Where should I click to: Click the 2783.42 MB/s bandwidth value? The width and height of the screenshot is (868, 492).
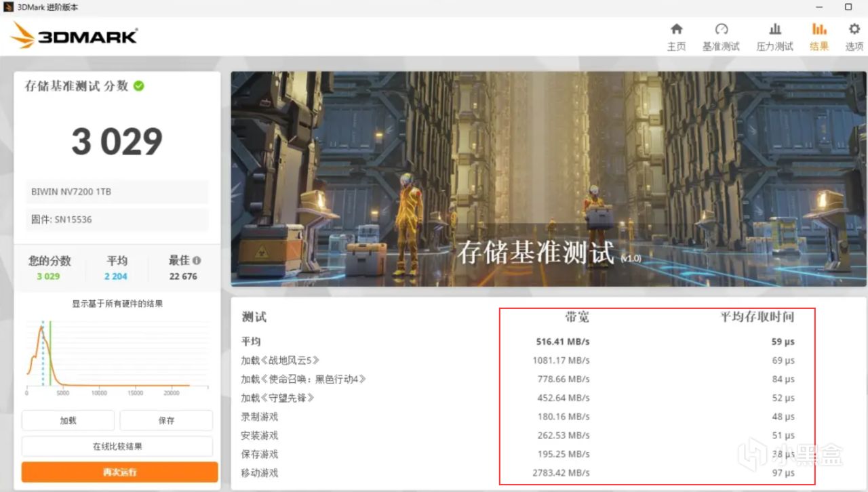coord(560,473)
